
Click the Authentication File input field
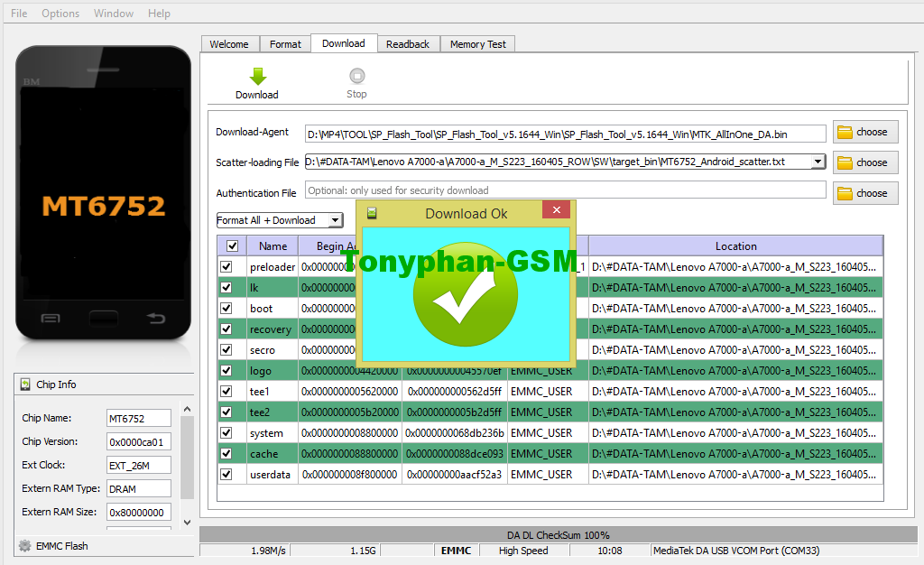point(565,190)
